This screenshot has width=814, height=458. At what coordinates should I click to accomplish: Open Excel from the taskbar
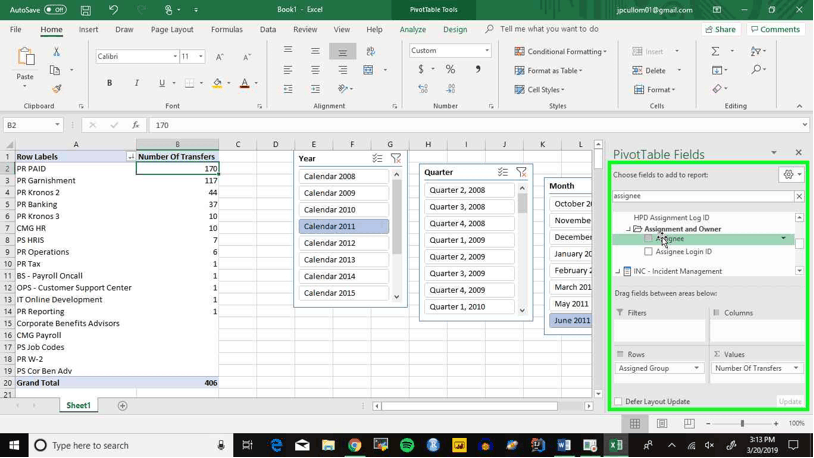[616, 445]
